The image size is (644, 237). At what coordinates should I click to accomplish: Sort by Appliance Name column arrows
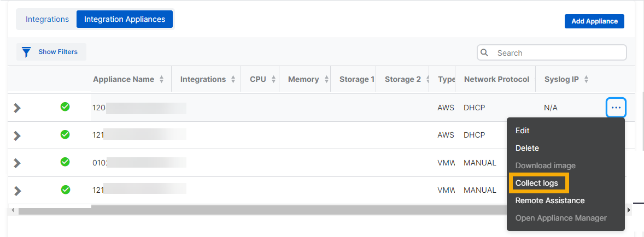(161, 80)
